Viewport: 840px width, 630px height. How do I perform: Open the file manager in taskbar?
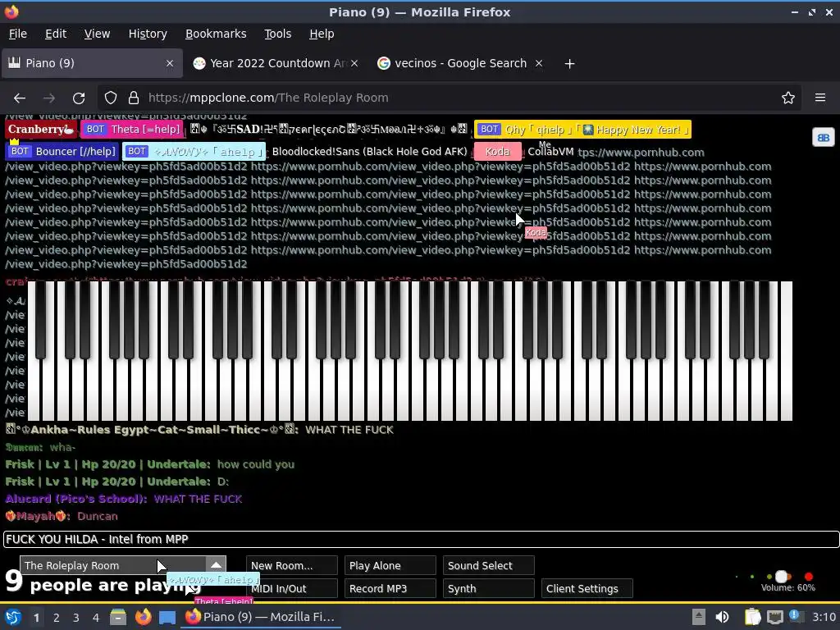[x=118, y=617]
